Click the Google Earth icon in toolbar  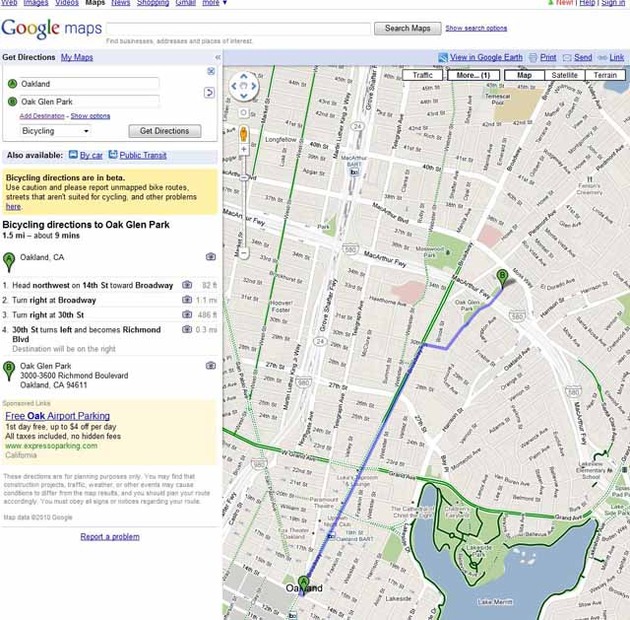coord(443,57)
